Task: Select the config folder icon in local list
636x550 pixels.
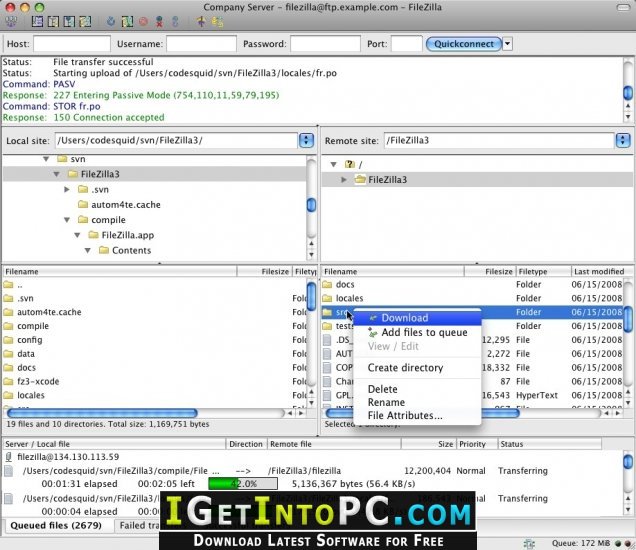Action: 9,340
